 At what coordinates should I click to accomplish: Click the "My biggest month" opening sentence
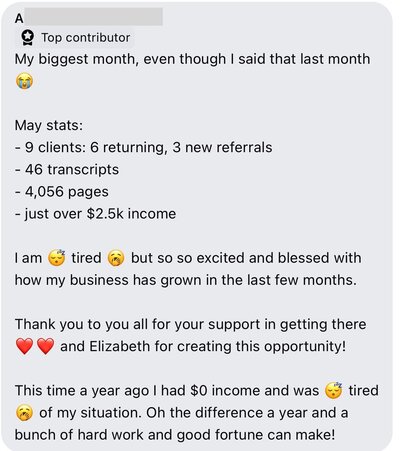pyautogui.click(x=192, y=59)
